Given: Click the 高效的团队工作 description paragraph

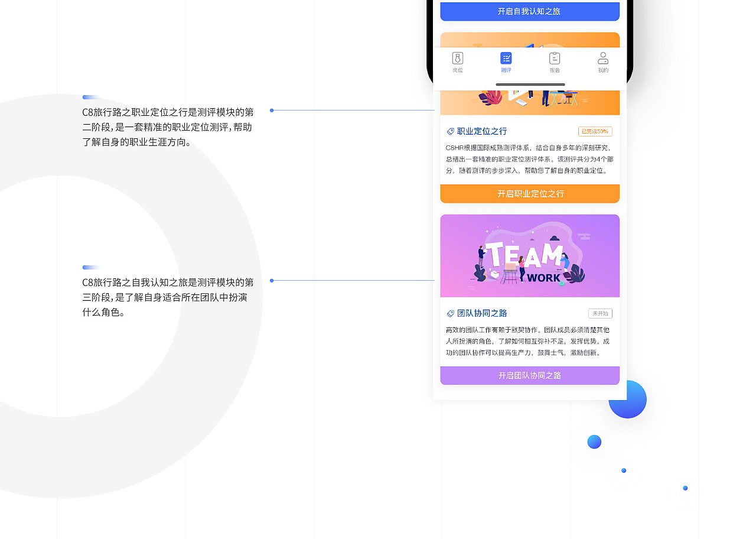Looking at the screenshot, I should (527, 342).
